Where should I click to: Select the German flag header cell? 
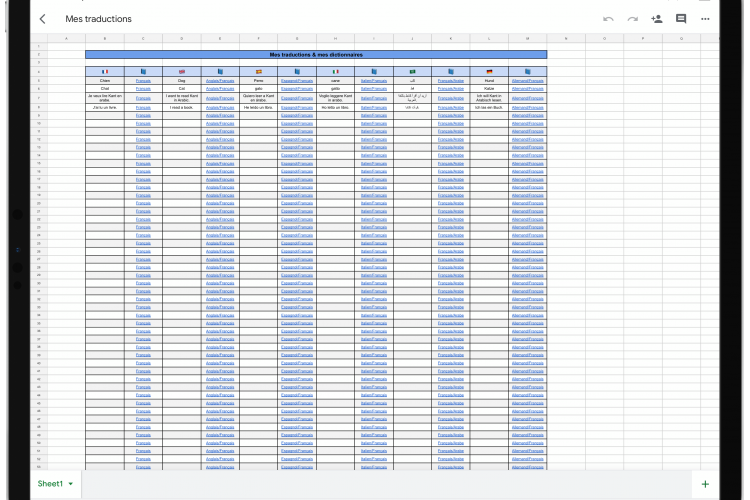[489, 71]
